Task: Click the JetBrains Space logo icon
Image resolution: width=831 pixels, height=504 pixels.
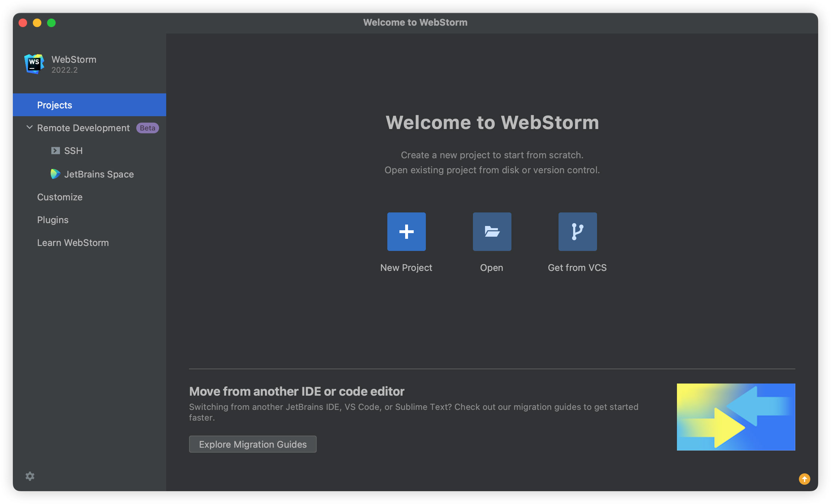Action: (55, 174)
